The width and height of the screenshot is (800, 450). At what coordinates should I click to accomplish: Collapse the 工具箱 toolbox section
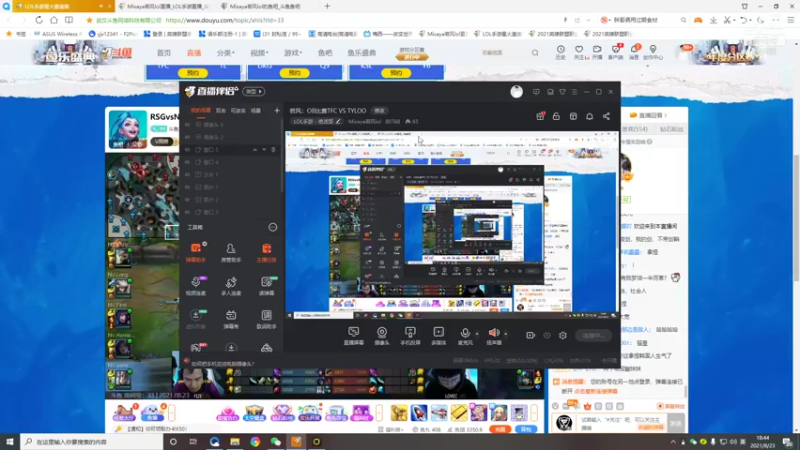tap(273, 227)
